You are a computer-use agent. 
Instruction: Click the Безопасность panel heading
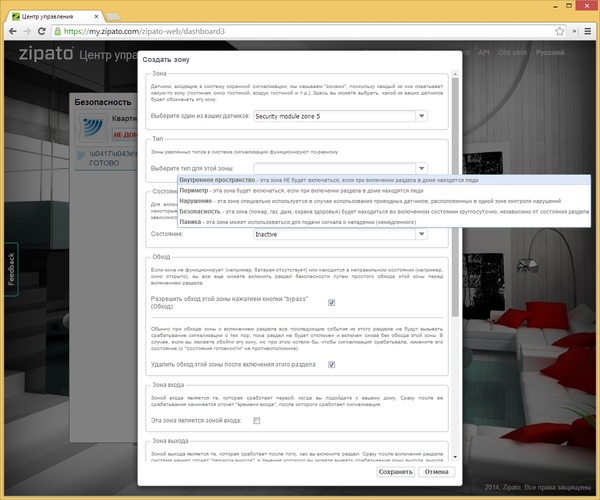pos(103,102)
